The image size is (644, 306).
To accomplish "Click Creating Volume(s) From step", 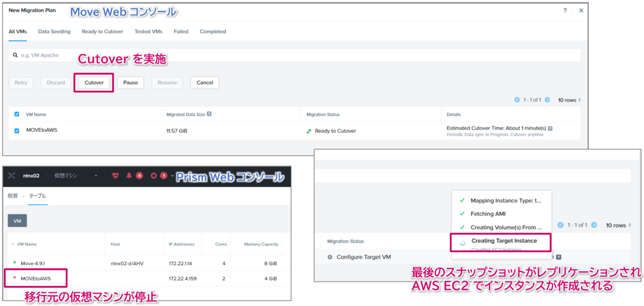I will pos(506,228).
